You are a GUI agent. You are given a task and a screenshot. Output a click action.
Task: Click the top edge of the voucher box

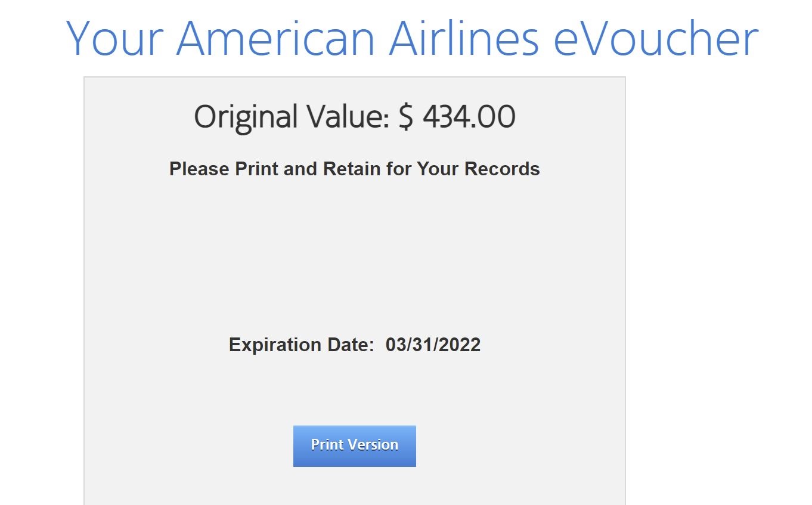pyautogui.click(x=355, y=76)
